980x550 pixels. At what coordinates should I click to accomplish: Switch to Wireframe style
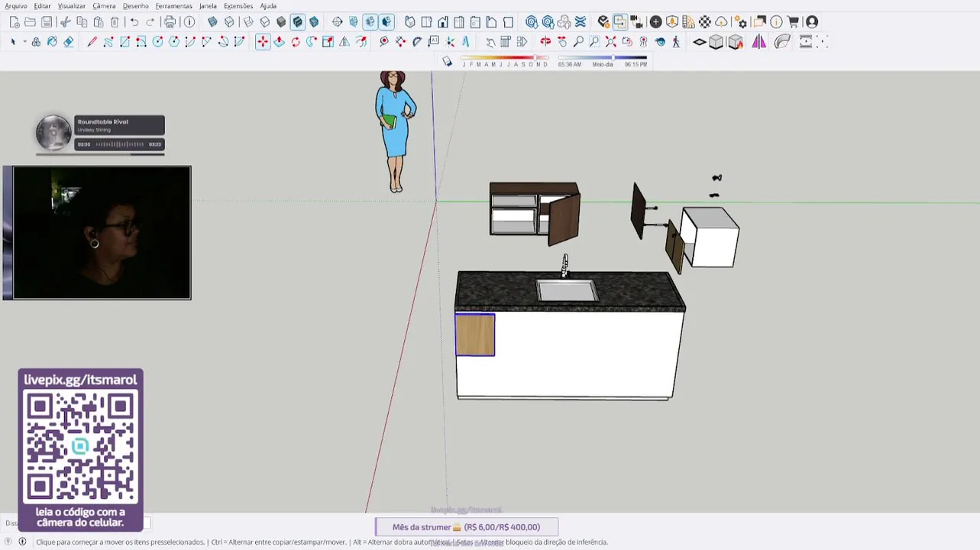(248, 22)
